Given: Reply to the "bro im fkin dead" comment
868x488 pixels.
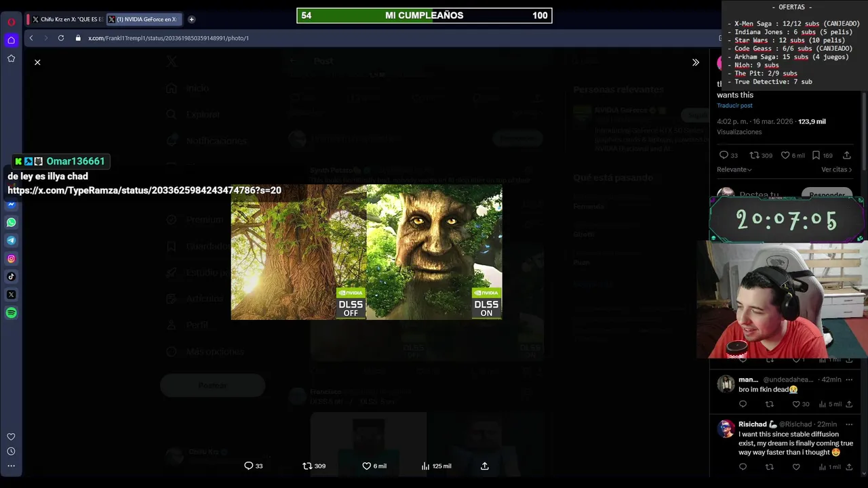Looking at the screenshot, I should point(743,404).
